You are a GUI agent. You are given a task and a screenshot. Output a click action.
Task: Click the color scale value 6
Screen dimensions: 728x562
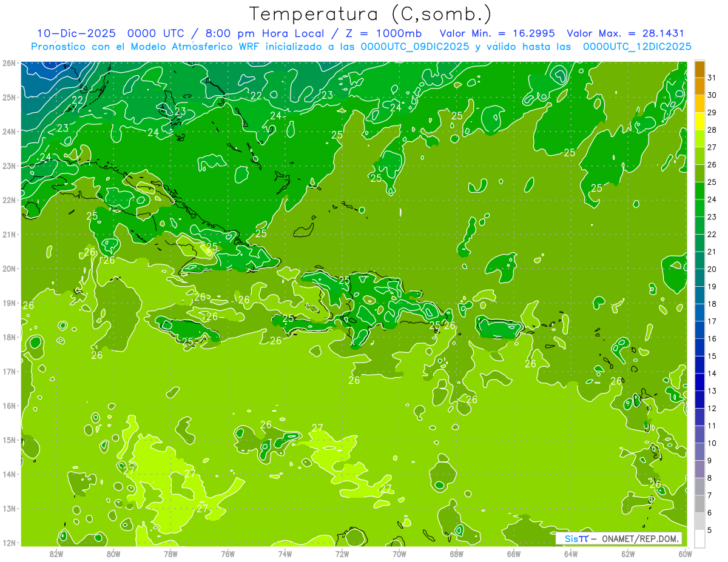[710, 513]
